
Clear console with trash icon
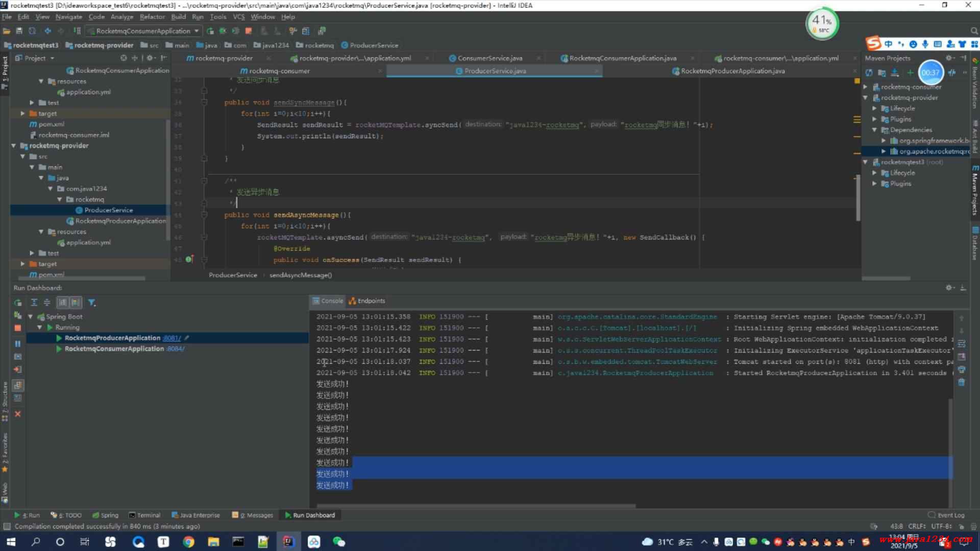click(962, 382)
